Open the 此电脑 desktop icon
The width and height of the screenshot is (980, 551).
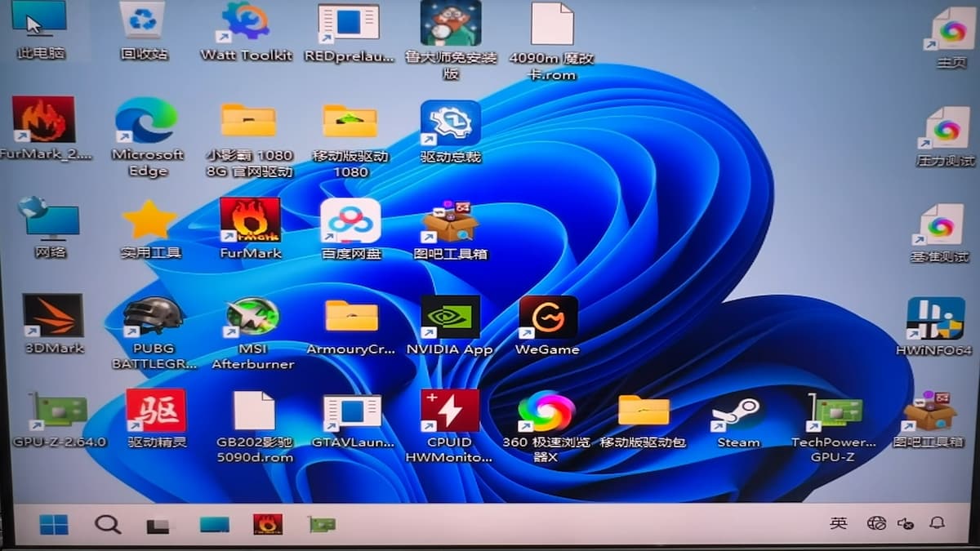[x=39, y=30]
